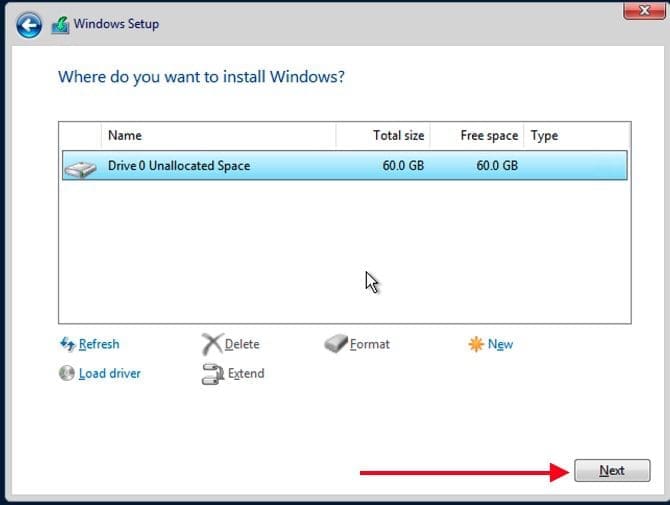670x505 pixels.
Task: Click the Format drive icon
Action: click(335, 344)
